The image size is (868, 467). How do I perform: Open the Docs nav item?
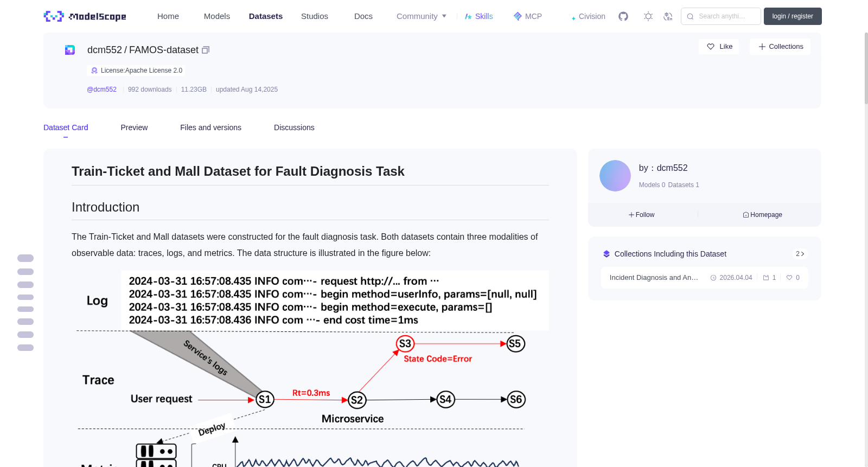pyautogui.click(x=363, y=16)
